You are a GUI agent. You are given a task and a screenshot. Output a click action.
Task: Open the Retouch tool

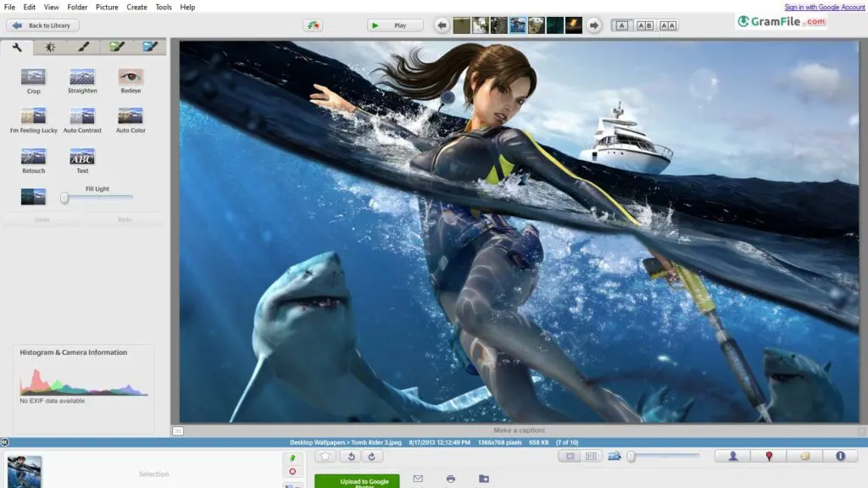point(33,161)
